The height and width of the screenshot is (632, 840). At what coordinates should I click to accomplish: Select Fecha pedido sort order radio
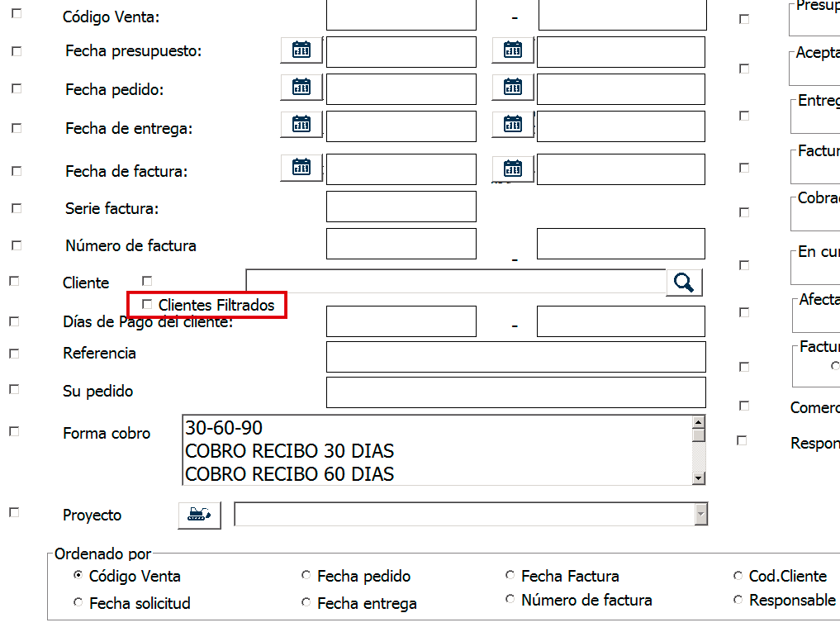pyautogui.click(x=306, y=576)
